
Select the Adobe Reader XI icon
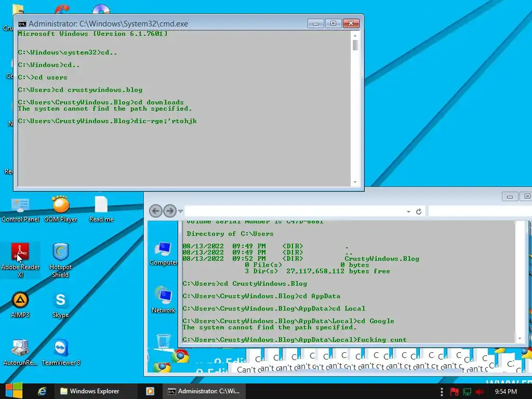tap(20, 261)
